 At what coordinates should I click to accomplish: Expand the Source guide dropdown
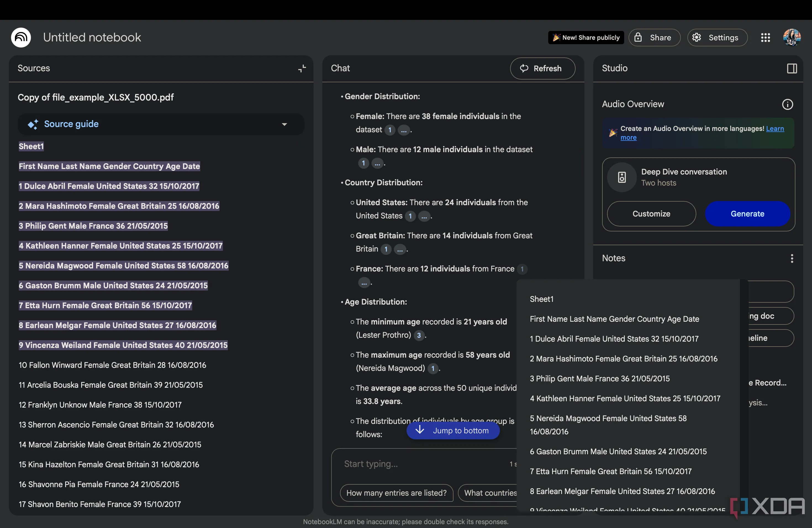(284, 125)
